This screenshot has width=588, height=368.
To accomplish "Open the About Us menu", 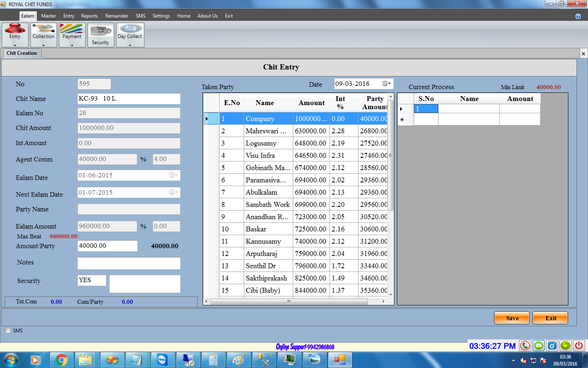I will [207, 16].
